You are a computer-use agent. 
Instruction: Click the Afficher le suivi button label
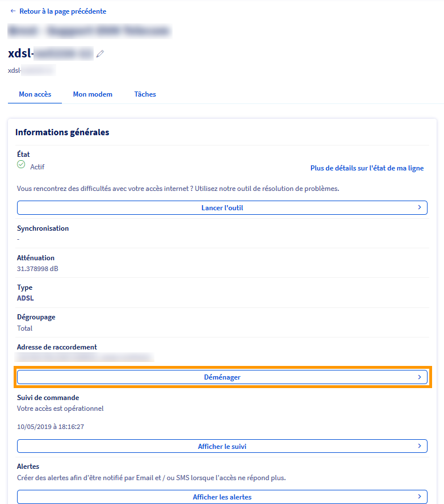[x=222, y=447]
